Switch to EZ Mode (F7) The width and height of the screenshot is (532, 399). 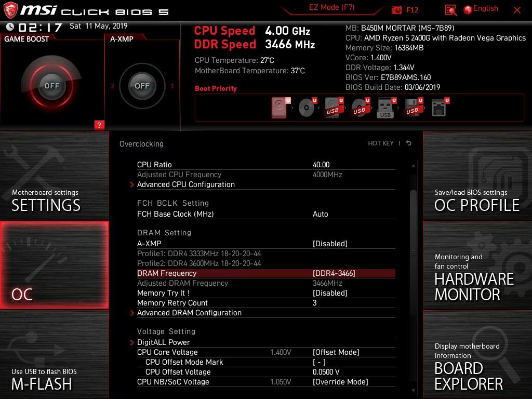coord(331,7)
